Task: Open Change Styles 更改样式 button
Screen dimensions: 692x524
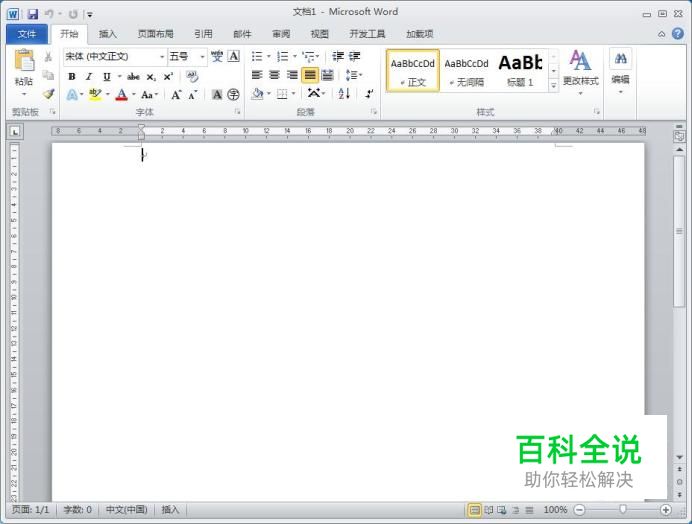Action: tap(580, 71)
